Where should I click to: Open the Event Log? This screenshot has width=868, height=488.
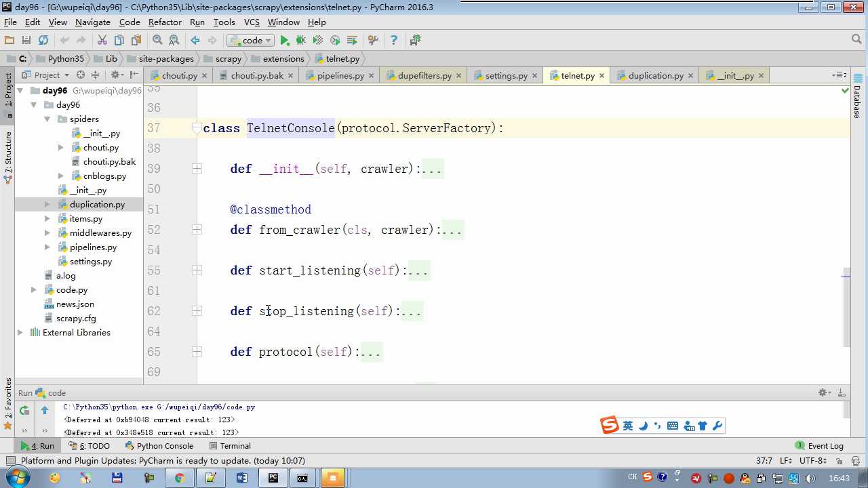pyautogui.click(x=820, y=446)
